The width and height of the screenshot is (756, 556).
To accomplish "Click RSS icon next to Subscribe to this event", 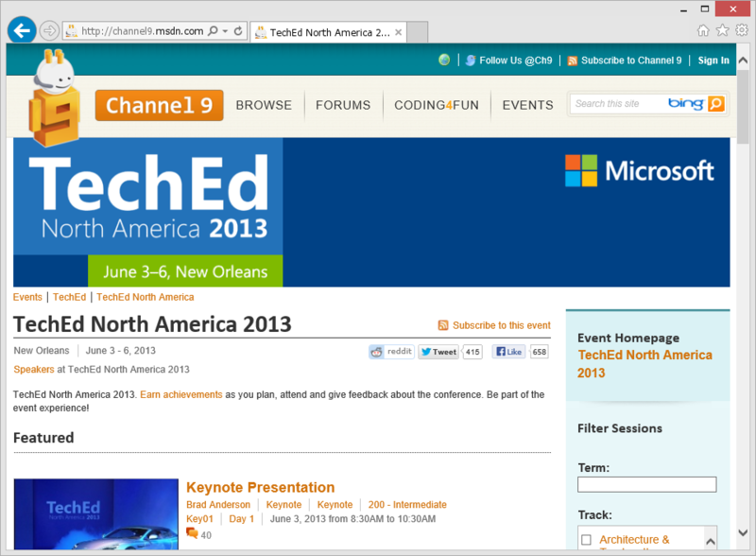I will (x=442, y=325).
